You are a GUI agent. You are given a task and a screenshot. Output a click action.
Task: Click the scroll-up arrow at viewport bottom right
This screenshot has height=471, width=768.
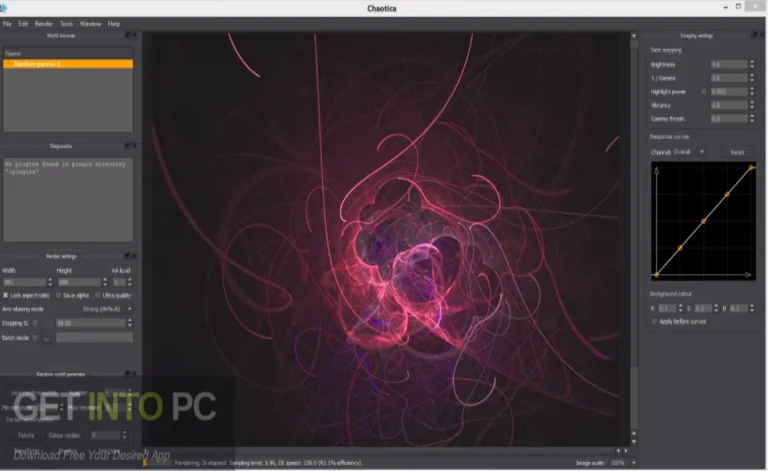tap(634, 433)
